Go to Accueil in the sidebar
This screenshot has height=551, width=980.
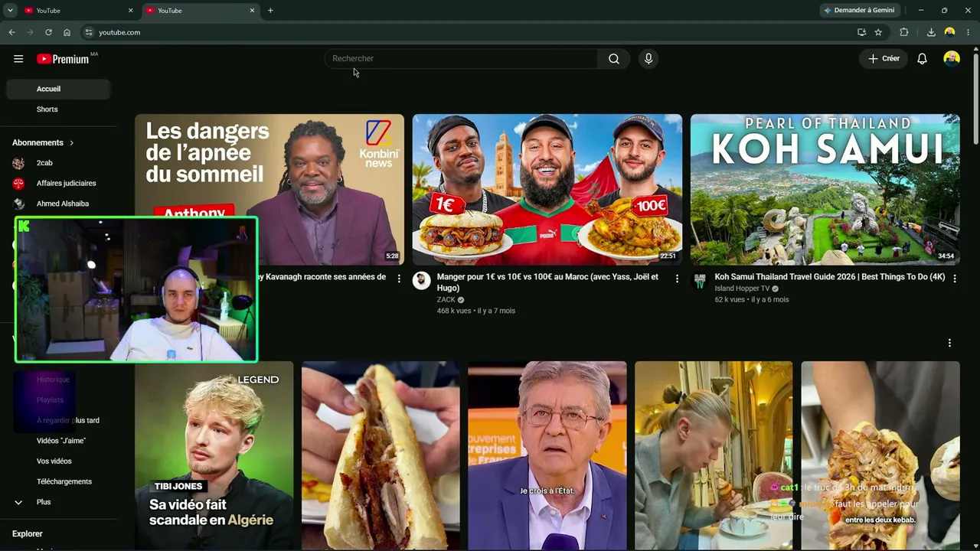[x=58, y=89]
